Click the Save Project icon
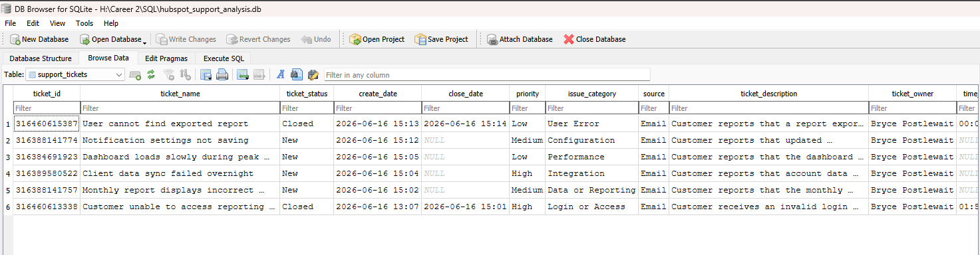This screenshot has width=980, height=255. tap(420, 39)
